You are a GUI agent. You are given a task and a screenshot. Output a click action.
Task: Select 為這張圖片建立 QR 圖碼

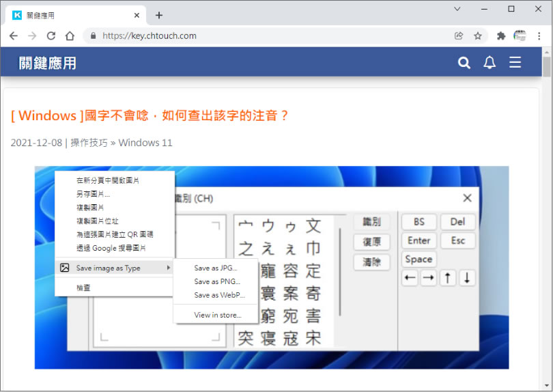tap(115, 234)
